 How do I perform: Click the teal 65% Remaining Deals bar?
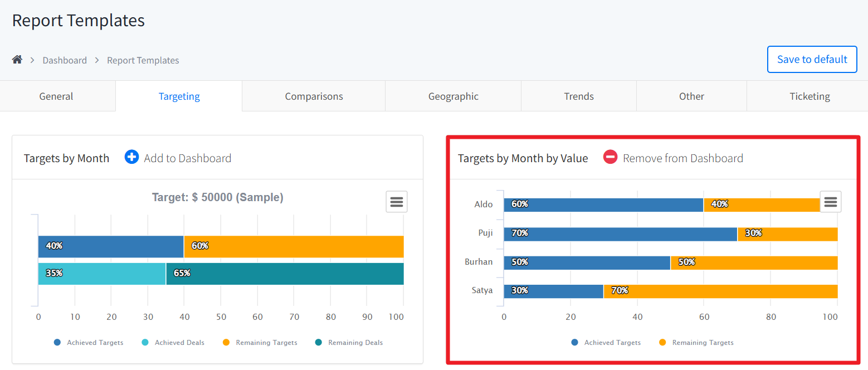point(285,274)
